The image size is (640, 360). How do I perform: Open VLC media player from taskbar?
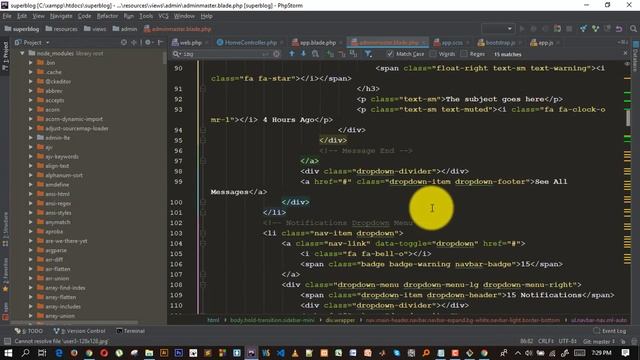295,353
